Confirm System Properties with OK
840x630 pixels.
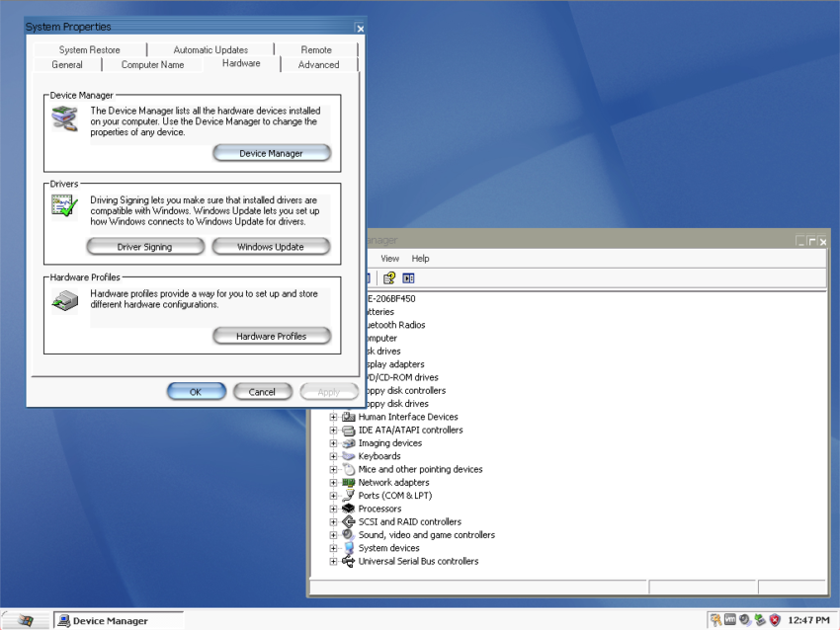[x=196, y=392]
